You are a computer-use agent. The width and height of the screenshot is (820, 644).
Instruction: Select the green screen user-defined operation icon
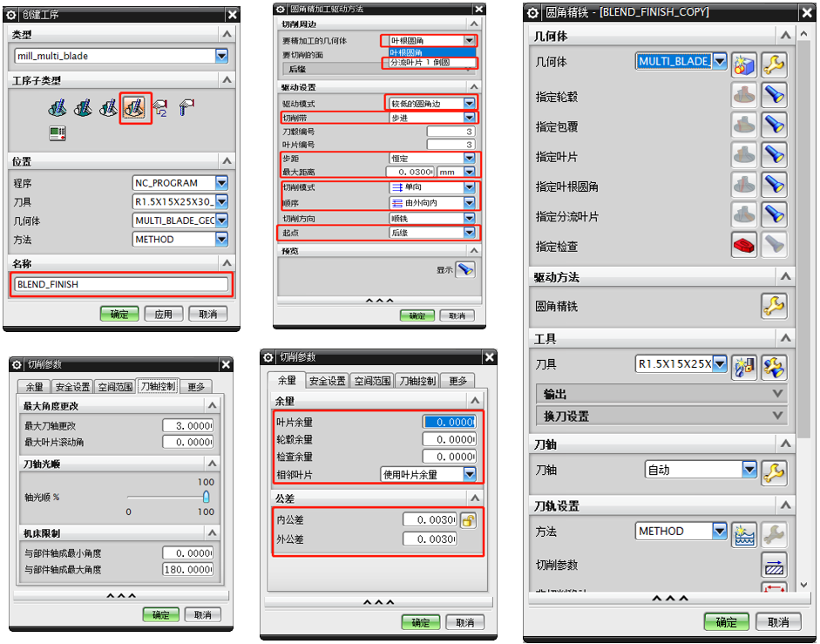[x=57, y=133]
